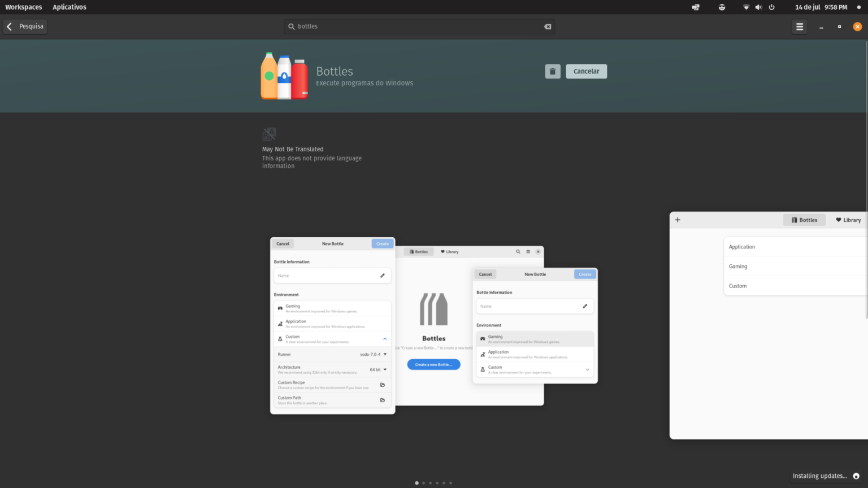Go back to Pesquisa

25,27
